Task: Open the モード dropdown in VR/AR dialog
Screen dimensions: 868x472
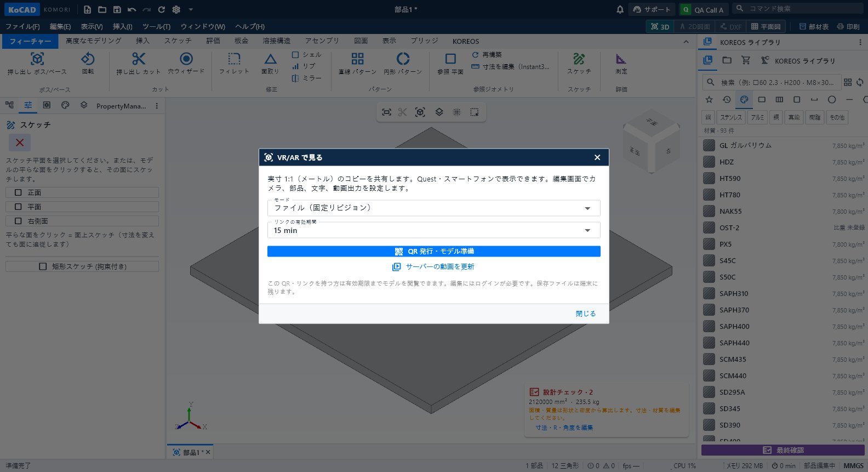Action: (434, 208)
